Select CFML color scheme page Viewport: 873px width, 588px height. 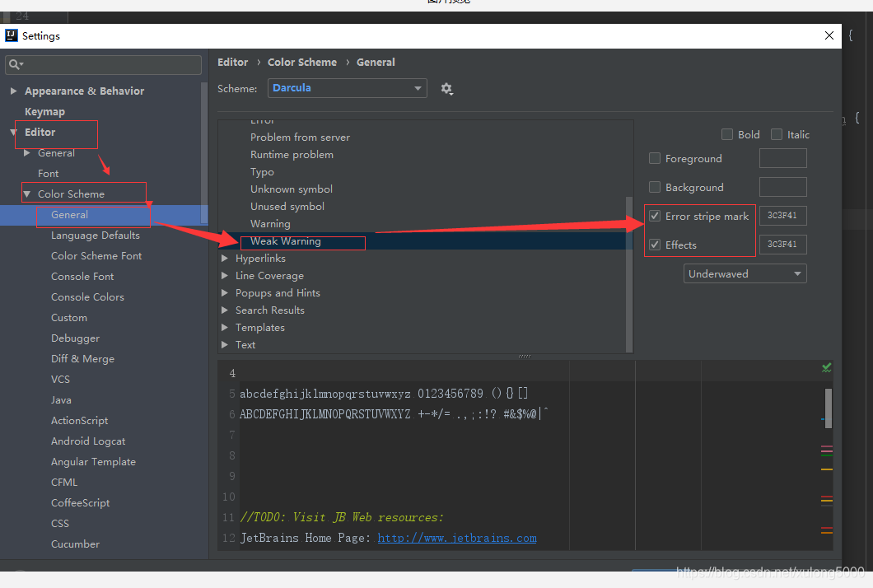coord(64,483)
